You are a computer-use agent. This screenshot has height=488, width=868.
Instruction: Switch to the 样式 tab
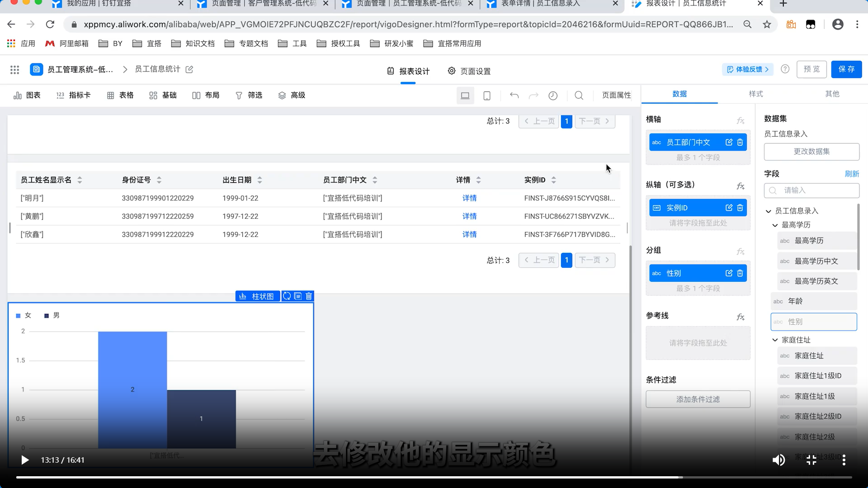pyautogui.click(x=756, y=94)
